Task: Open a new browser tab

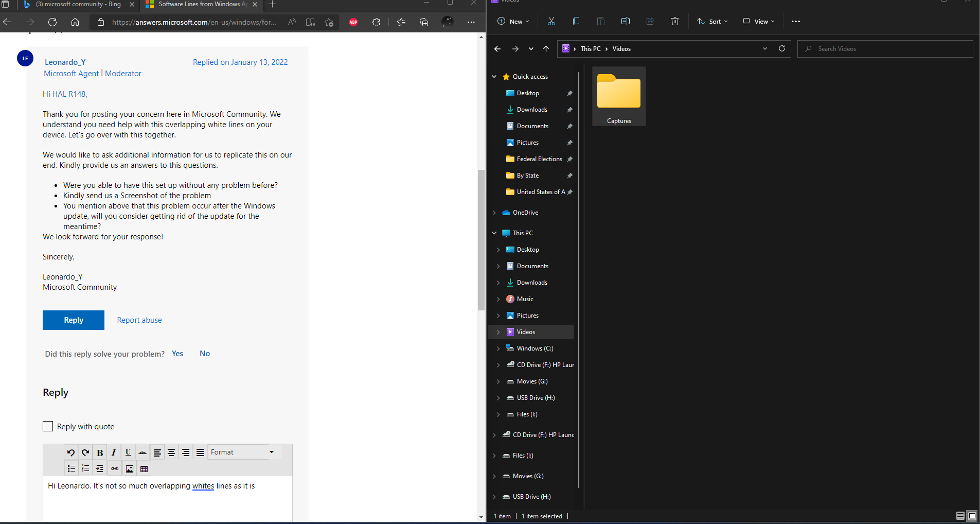Action: [x=272, y=4]
